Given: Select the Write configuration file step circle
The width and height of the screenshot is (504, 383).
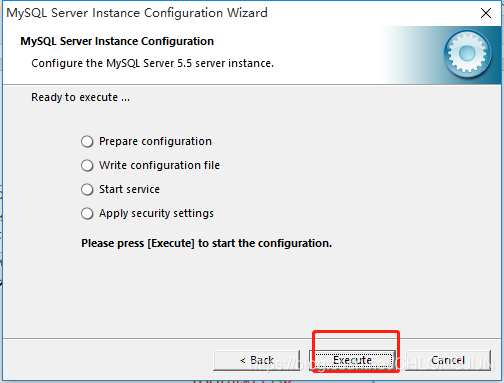Looking at the screenshot, I should click(x=87, y=165).
